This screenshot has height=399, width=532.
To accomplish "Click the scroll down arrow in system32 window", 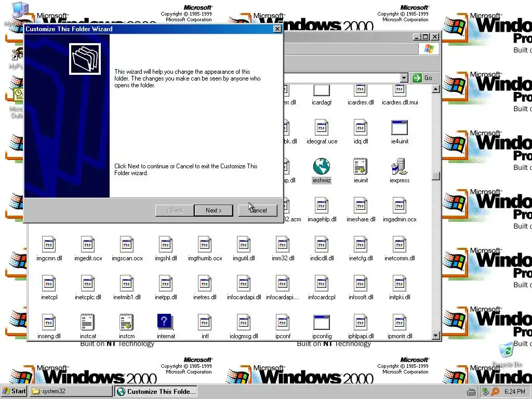I will tap(436, 336).
